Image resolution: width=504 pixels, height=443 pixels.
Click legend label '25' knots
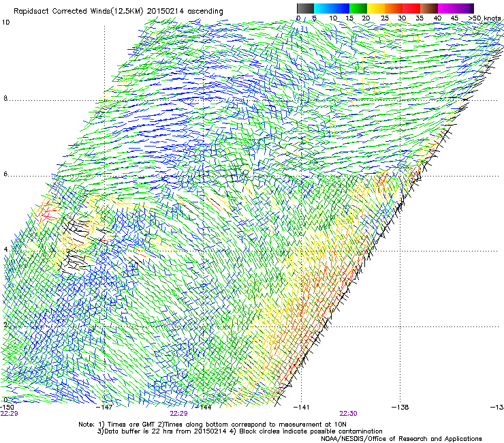(384, 18)
